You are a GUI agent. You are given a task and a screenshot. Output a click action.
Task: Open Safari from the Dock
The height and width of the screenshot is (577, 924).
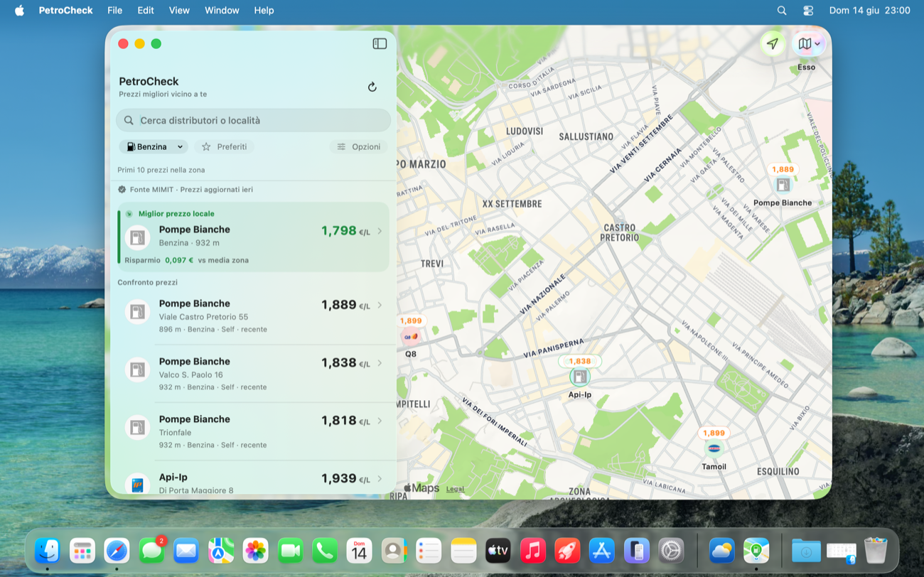117,551
